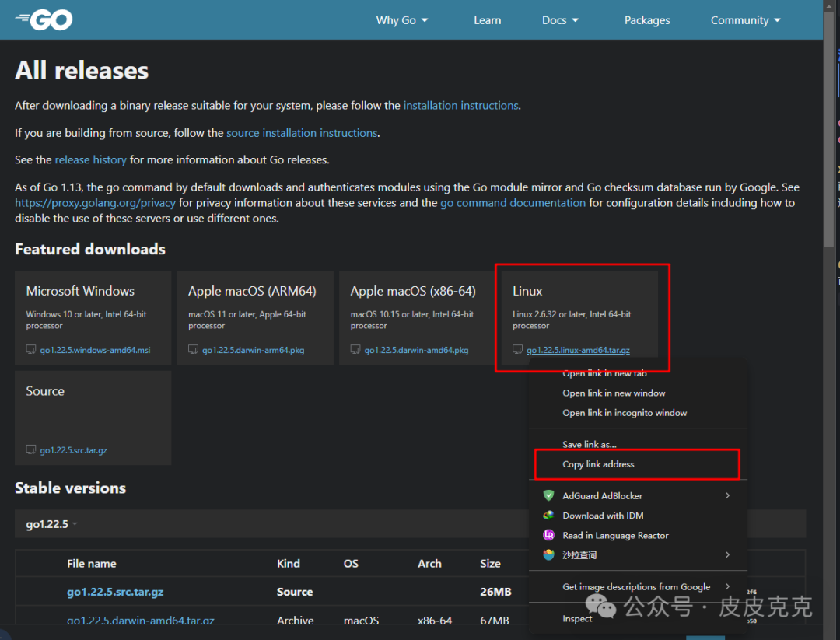Click the Microsoft Windows card title
Image resolution: width=840 pixels, height=640 pixels.
tap(80, 291)
